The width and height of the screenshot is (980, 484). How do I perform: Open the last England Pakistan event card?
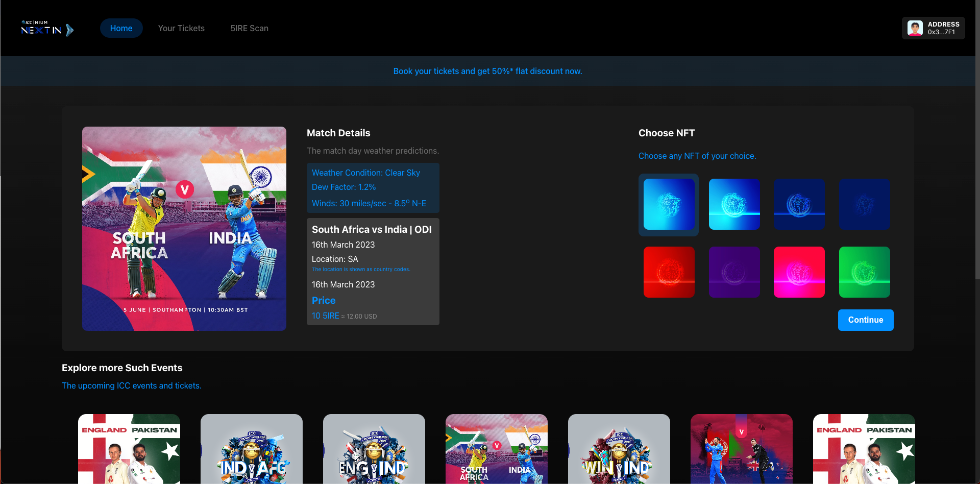coord(864,449)
